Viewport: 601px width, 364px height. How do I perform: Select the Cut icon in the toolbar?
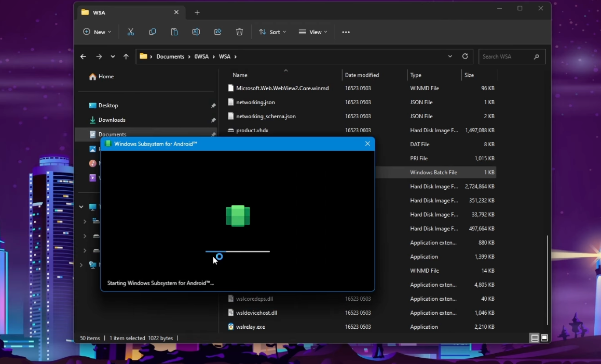(131, 32)
